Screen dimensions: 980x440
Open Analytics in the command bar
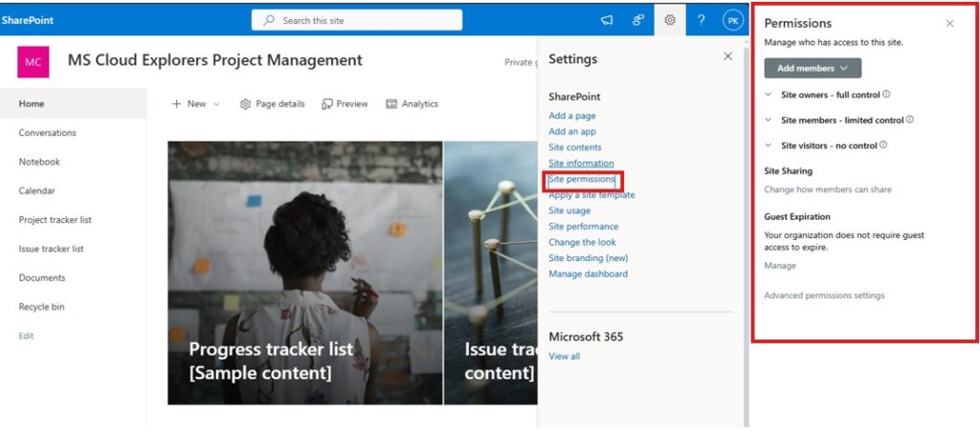click(x=412, y=103)
